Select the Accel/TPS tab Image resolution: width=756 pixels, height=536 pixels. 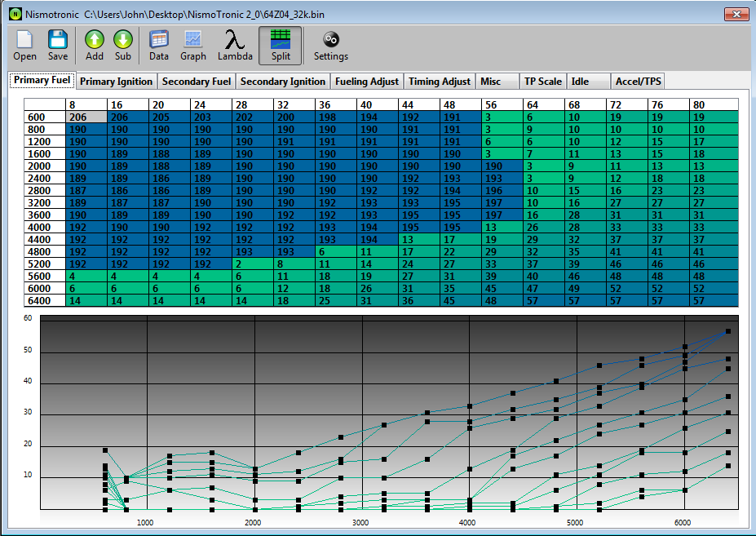pos(639,82)
